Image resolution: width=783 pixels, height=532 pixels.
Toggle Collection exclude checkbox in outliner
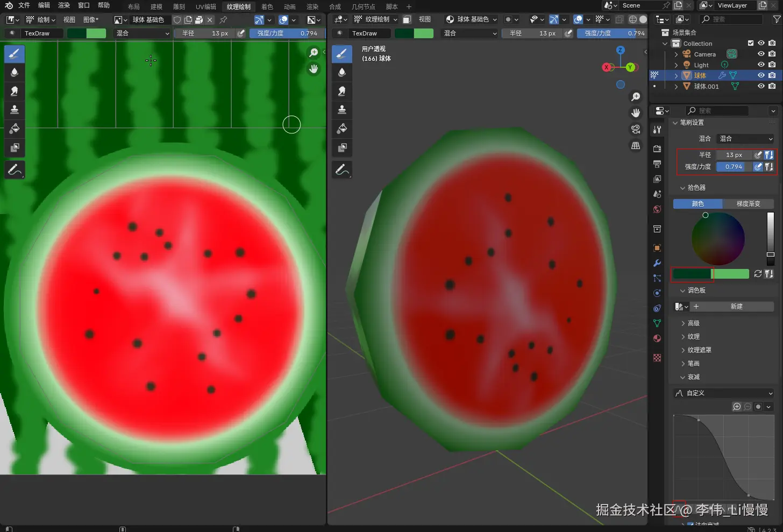751,43
